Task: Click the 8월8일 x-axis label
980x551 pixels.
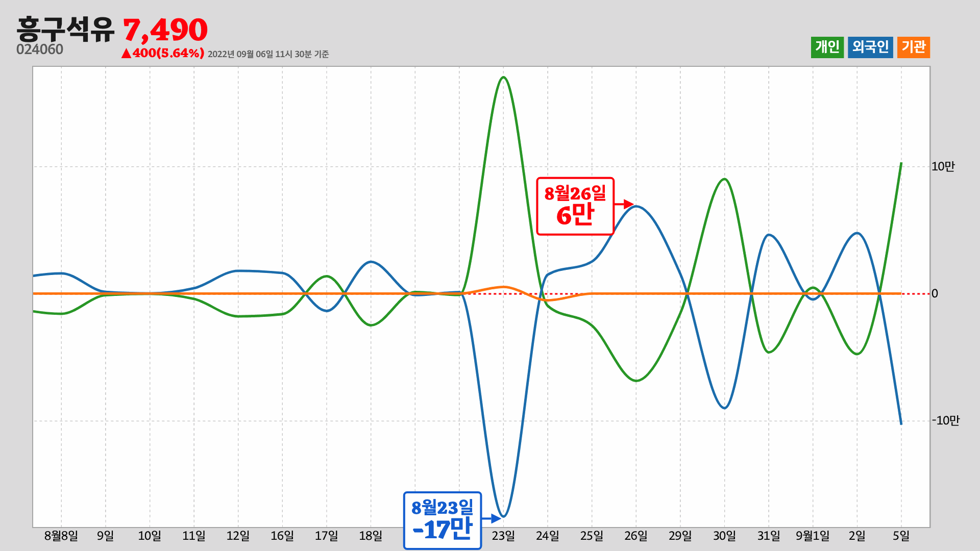Action: 61,536
